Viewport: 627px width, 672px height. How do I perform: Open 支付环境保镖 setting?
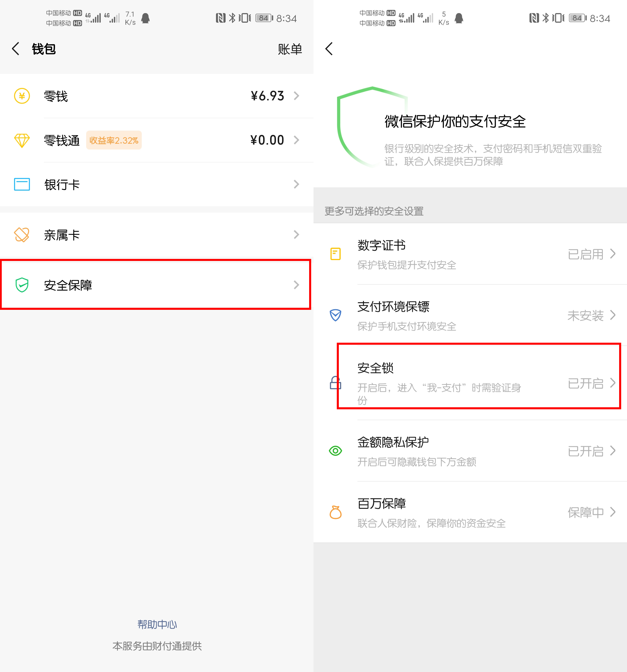(470, 315)
